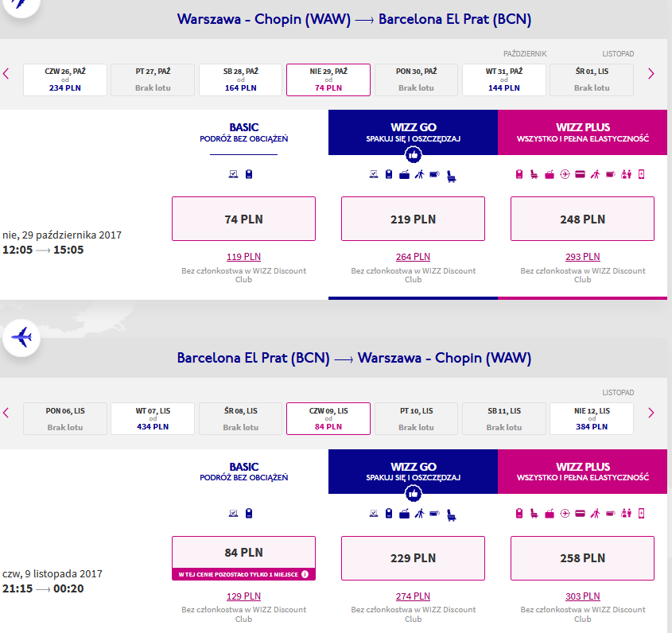Select the CZW 26, PAŹ 234 PLN date
672x633 pixels.
pyautogui.click(x=65, y=80)
